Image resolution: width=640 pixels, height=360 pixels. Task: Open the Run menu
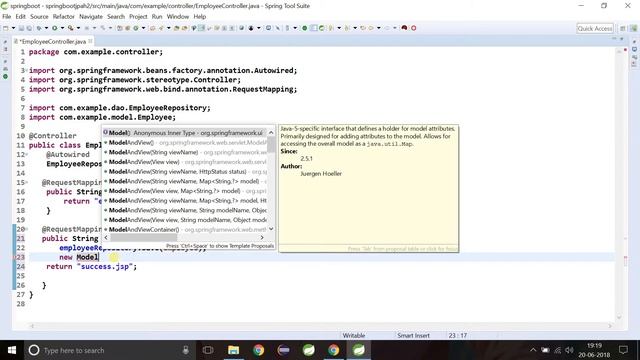157,17
